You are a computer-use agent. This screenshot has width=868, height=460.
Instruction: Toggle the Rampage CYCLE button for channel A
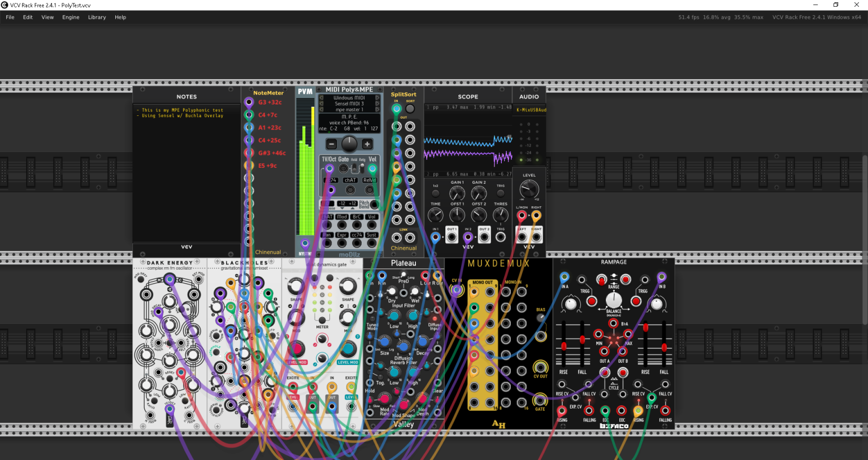tap(605, 372)
